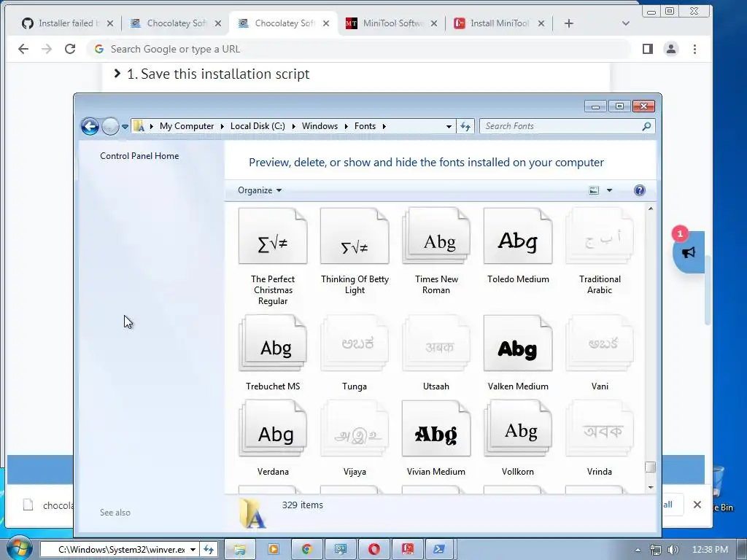Change view using the view icon button

pyautogui.click(x=594, y=190)
